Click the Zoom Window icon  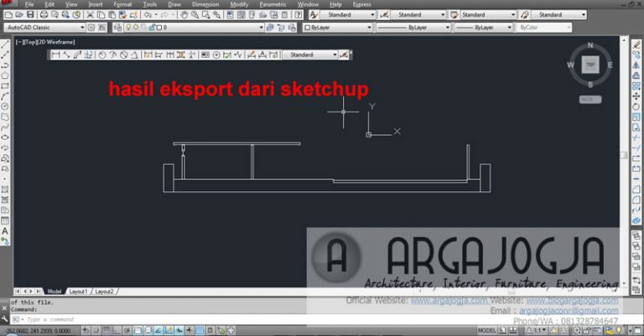205,15
